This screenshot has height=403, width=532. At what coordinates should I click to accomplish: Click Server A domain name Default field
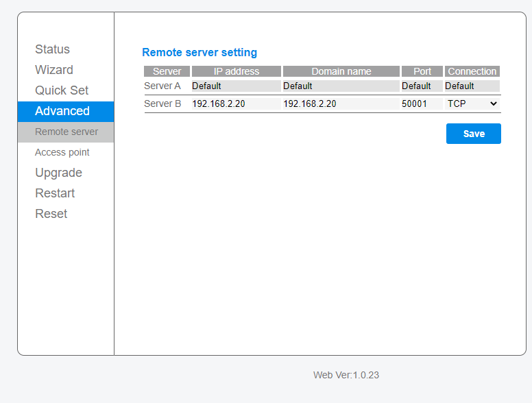341,86
